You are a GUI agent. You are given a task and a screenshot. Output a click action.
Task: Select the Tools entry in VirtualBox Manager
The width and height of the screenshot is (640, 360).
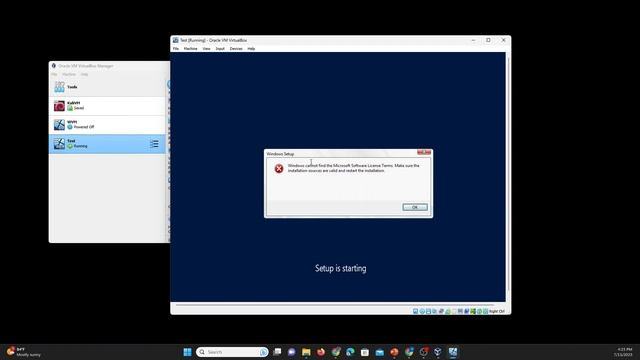[107, 87]
